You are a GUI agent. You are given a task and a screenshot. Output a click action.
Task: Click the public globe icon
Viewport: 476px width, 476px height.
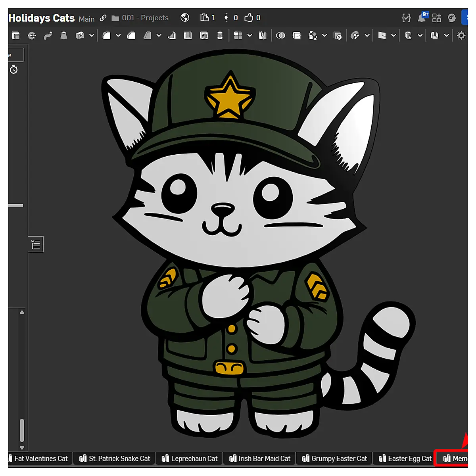pos(185,17)
